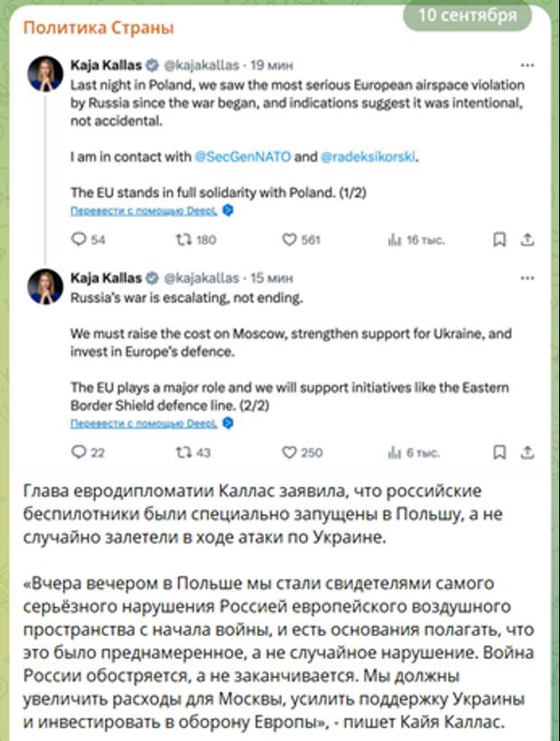
Task: Bookmark the second tweet (2/2)
Action: (x=499, y=452)
